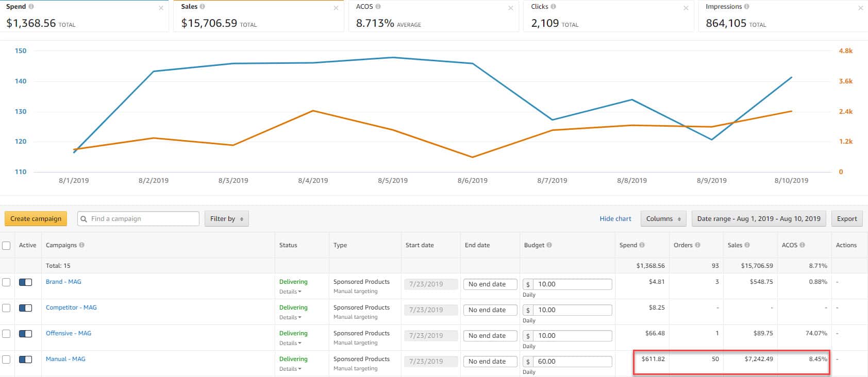The height and width of the screenshot is (377, 868).
Task: Close the Impressions metric card
Action: pos(860,8)
